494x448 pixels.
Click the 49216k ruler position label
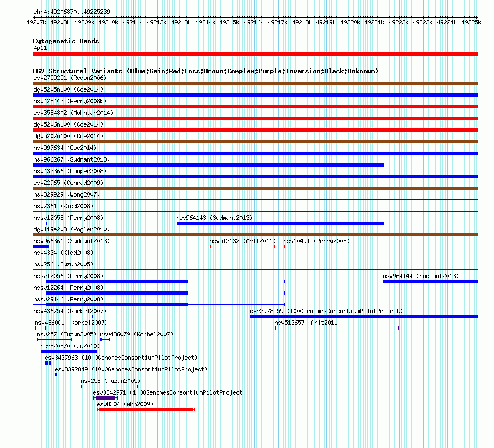(253, 22)
